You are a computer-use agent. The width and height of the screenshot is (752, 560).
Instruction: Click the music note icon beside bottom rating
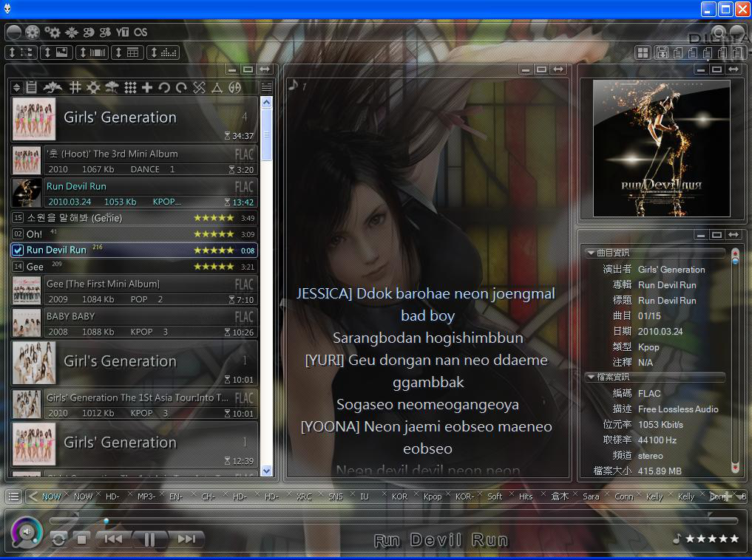(x=677, y=539)
